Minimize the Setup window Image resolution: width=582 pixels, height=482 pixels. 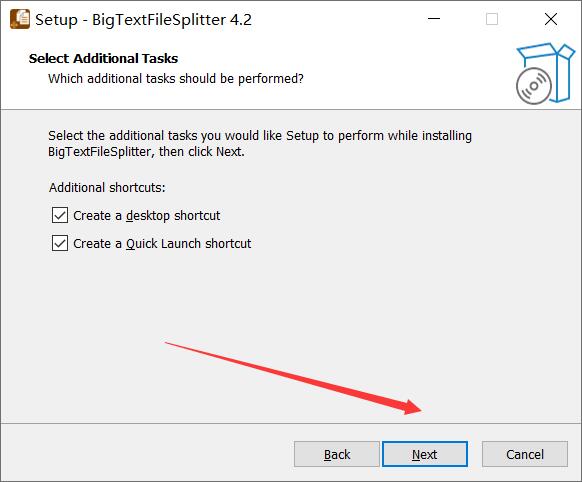pos(434,19)
